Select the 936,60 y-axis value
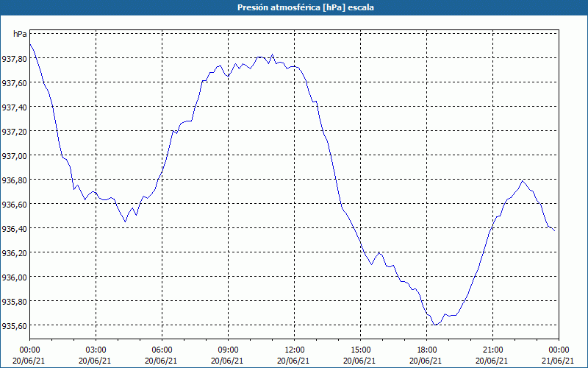 tap(14, 205)
